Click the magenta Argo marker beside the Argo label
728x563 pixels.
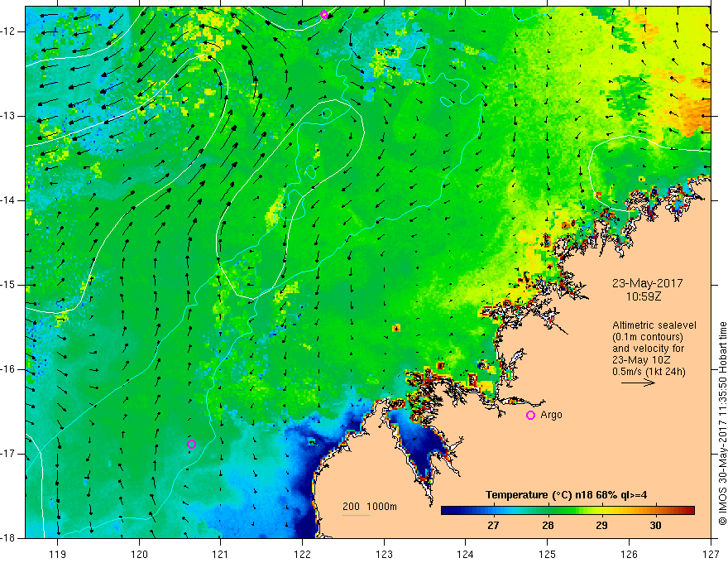click(x=530, y=415)
